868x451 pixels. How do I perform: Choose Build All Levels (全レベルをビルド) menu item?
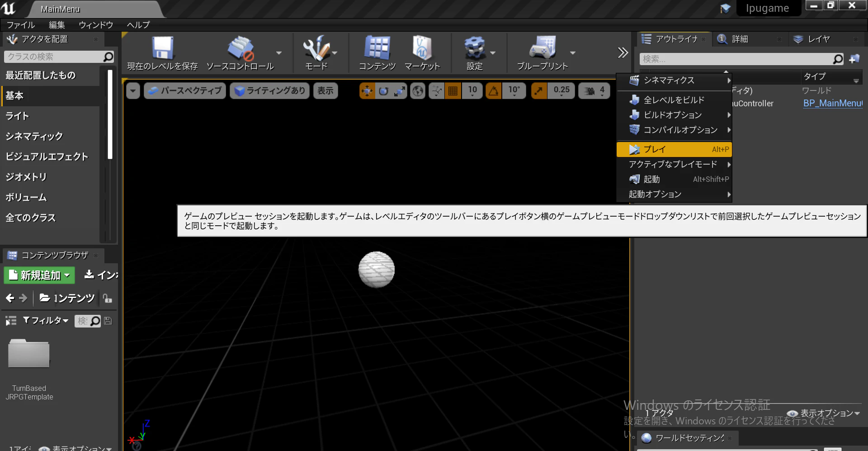click(x=674, y=100)
